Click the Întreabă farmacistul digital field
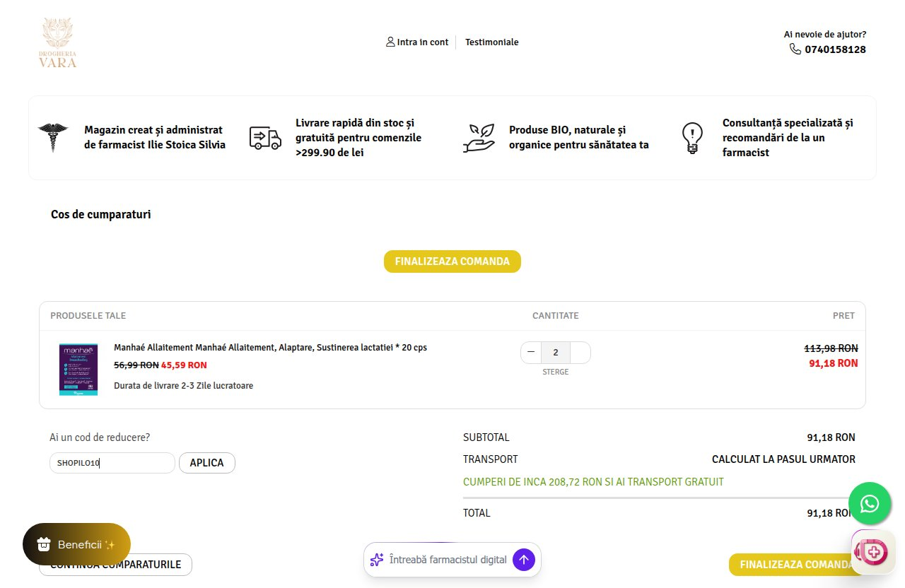905x588 pixels. (x=448, y=560)
